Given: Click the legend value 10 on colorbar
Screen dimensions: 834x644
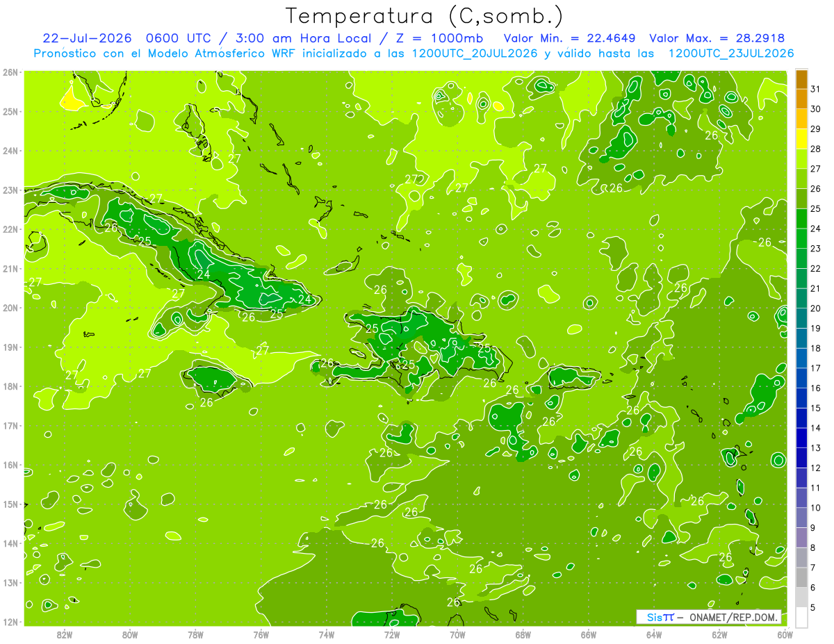Looking at the screenshot, I should point(816,508).
